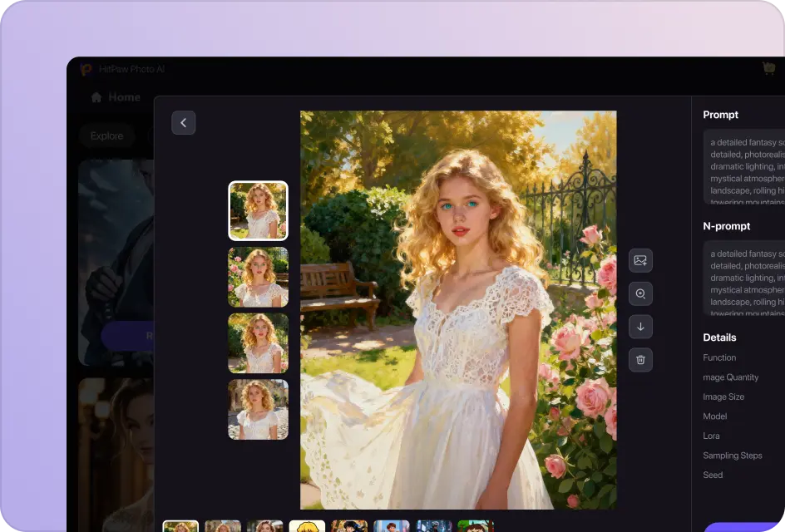Switch to the Explore tab

(x=106, y=135)
